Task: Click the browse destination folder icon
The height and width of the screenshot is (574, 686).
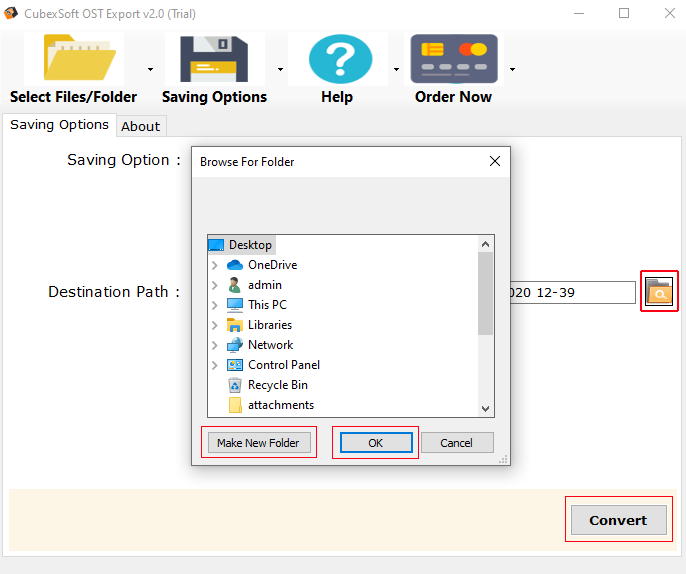Action: point(659,291)
